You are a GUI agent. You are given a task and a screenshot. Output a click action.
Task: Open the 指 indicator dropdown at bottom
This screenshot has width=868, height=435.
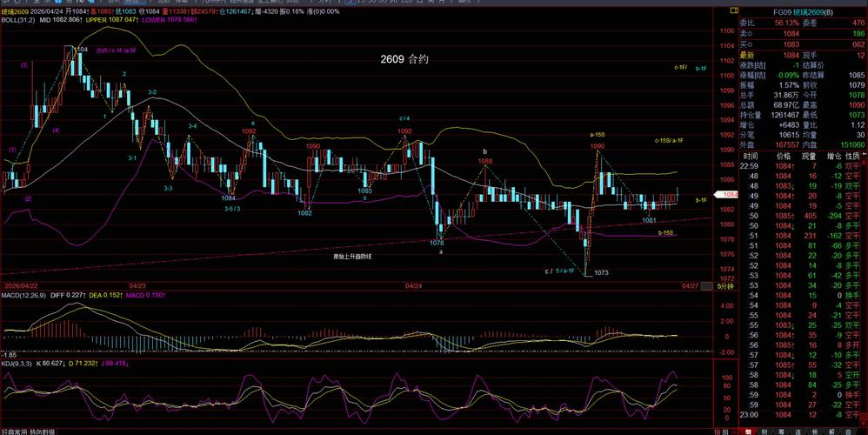tap(718, 432)
